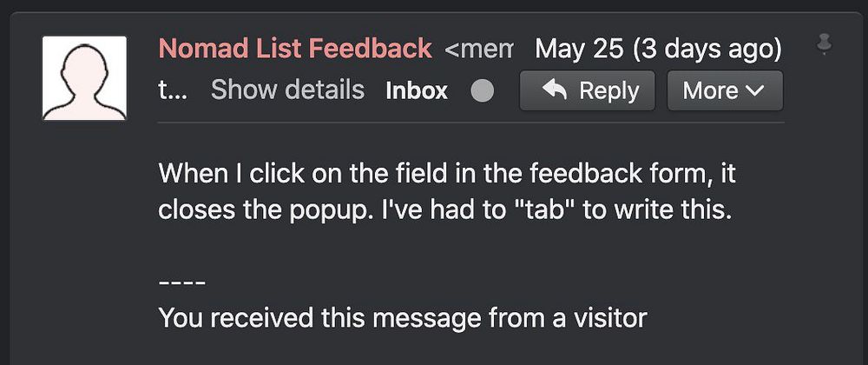Click sender name Nomad List Feedback
868x365 pixels.
point(295,48)
